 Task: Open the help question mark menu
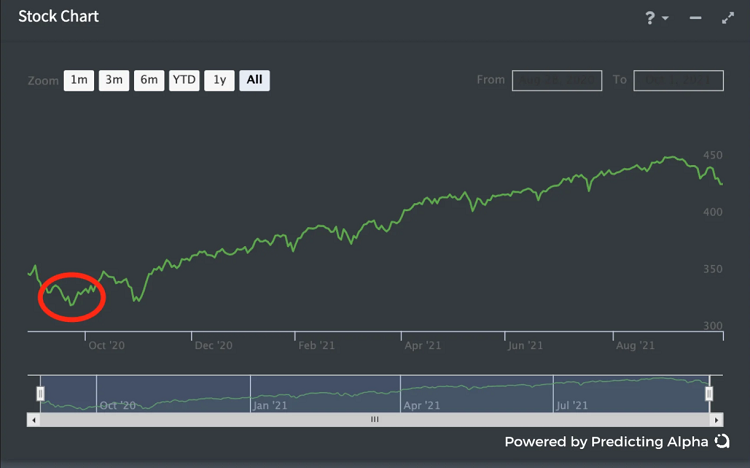coord(656,18)
